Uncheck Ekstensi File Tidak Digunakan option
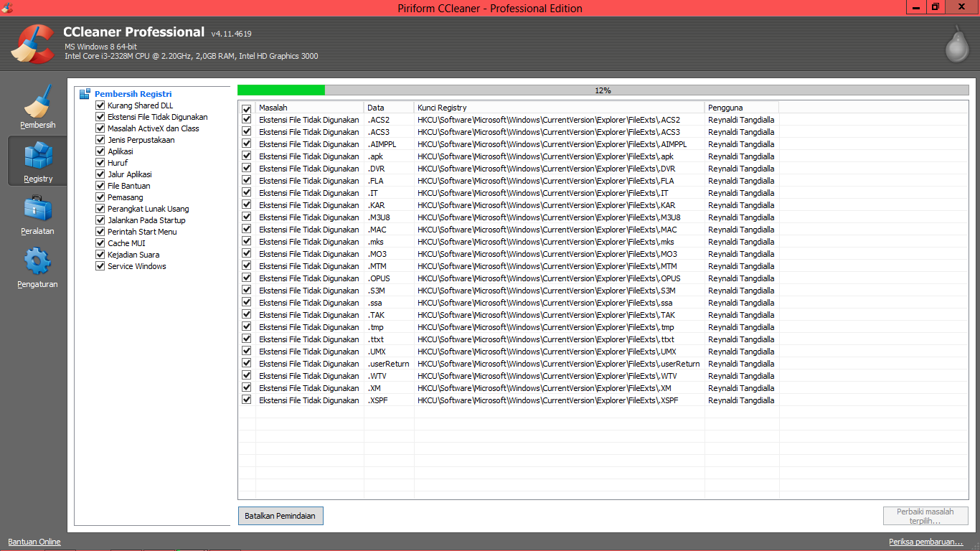The height and width of the screenshot is (551, 980). point(100,117)
